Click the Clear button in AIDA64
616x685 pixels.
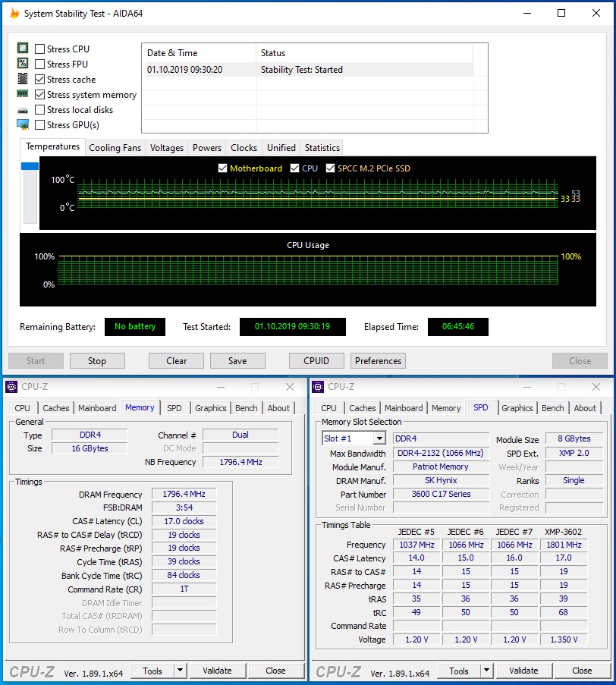[x=176, y=361]
